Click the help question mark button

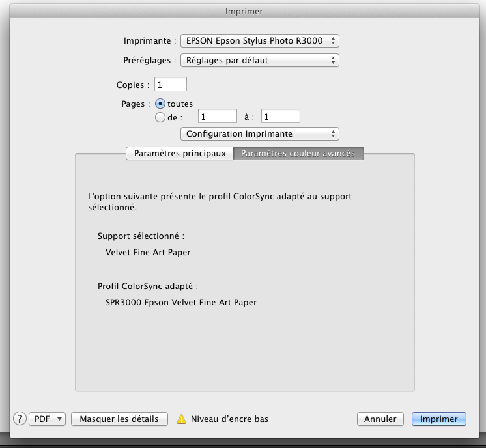[20, 419]
